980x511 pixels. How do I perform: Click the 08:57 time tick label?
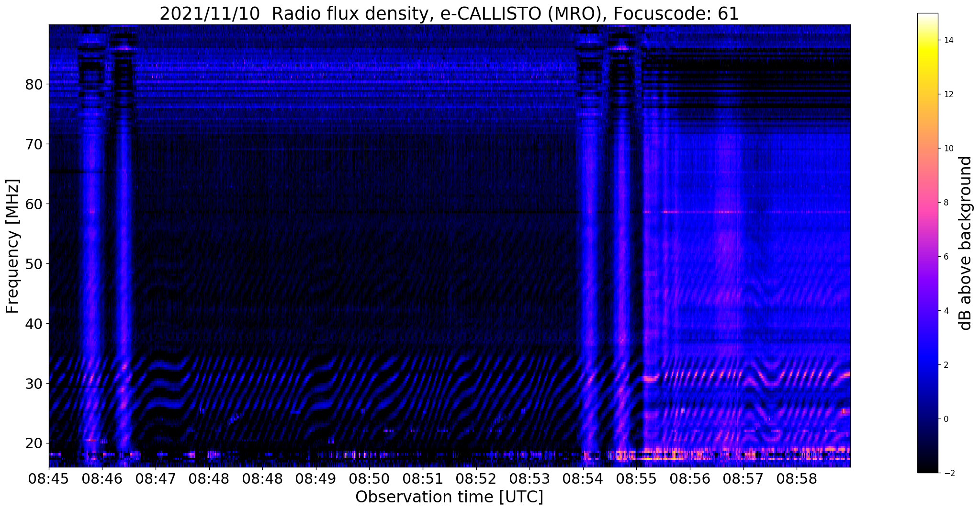point(743,478)
